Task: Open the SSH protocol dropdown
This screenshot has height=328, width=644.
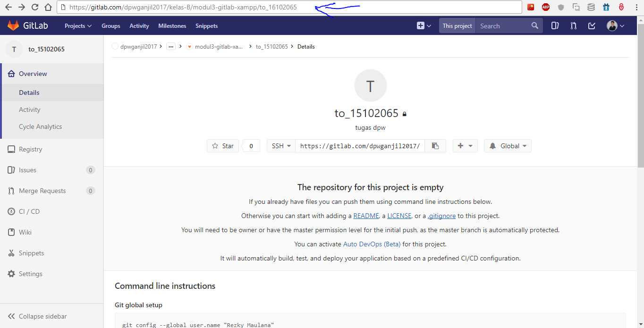Action: tap(280, 145)
